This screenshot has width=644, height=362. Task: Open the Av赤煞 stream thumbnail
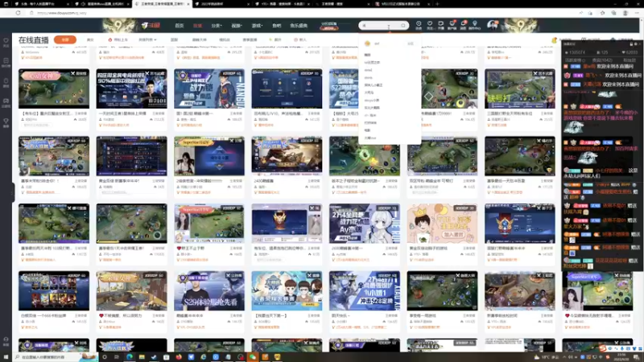pos(365,224)
